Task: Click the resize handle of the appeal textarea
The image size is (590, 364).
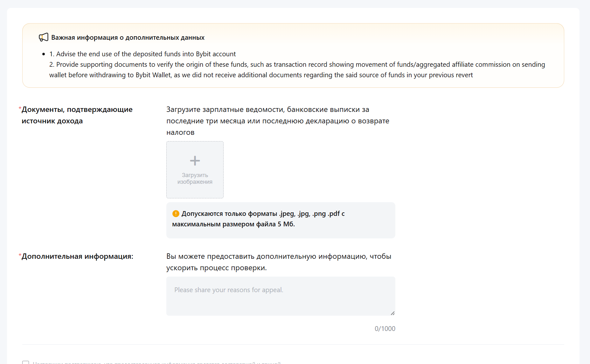Action: tap(392, 313)
